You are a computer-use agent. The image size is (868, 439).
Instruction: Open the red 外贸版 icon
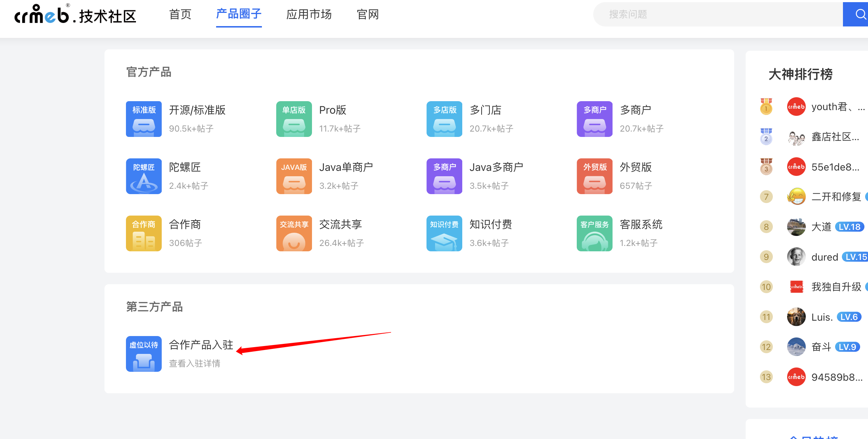click(595, 176)
